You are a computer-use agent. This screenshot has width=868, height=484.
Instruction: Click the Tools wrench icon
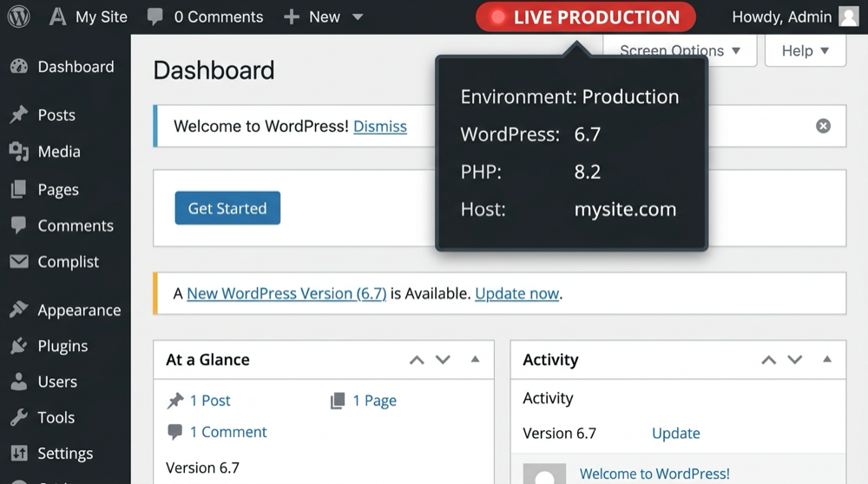19,417
